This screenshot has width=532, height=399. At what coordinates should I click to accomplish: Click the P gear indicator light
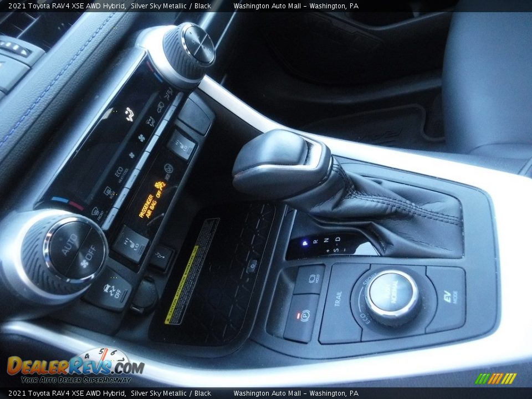[x=304, y=243]
